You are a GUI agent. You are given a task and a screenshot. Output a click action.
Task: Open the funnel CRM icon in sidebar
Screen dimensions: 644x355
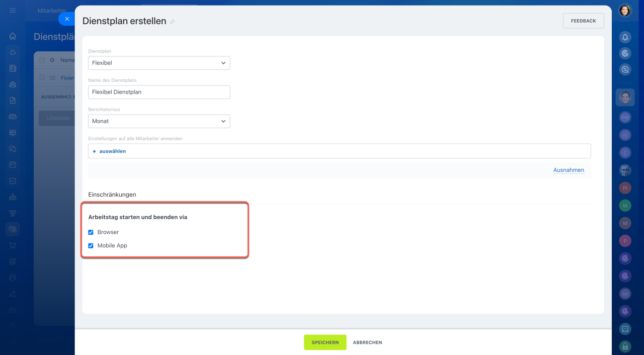pyautogui.click(x=13, y=213)
